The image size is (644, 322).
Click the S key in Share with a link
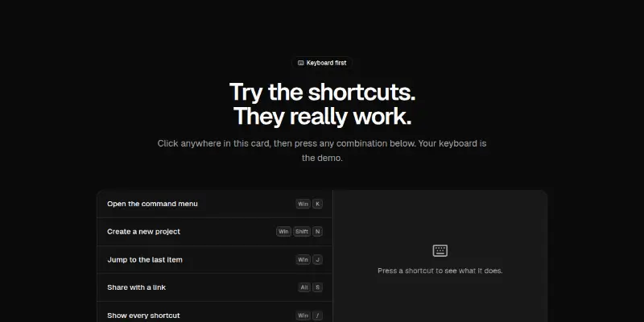click(x=317, y=287)
